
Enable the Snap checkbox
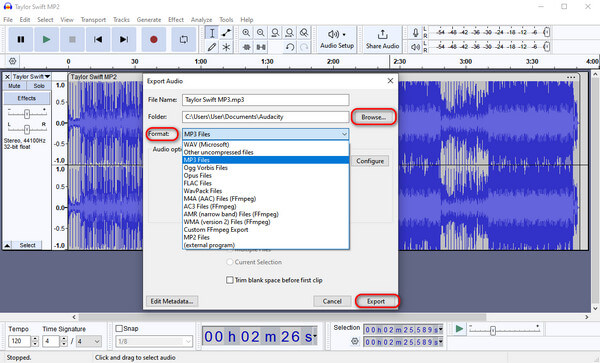(119, 329)
